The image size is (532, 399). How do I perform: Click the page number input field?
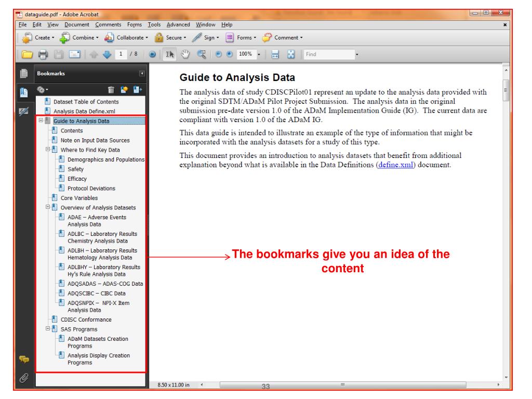tap(121, 54)
